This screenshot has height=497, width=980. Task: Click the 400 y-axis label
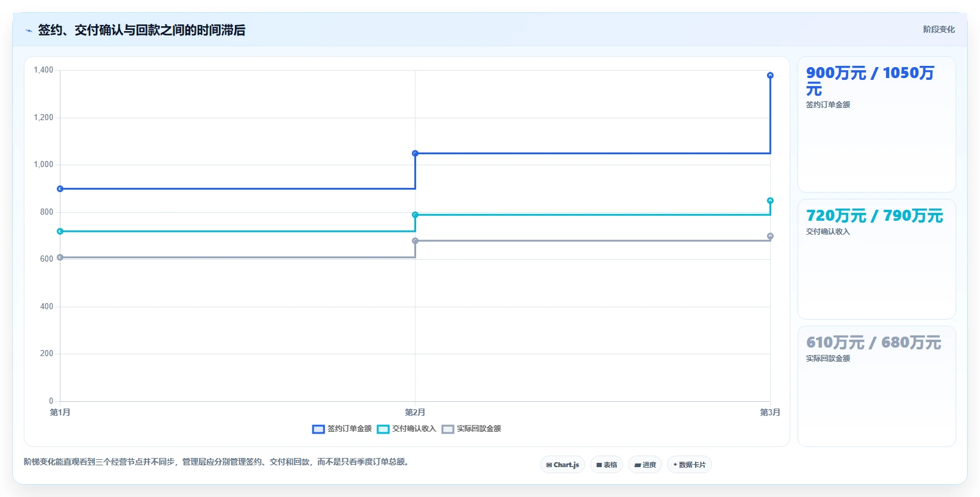click(46, 307)
